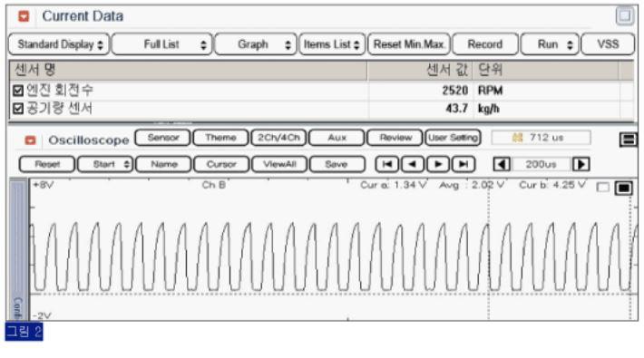644x358 pixels.
Task: Click the Cur a 1.34 V readout
Action: pyautogui.click(x=393, y=185)
